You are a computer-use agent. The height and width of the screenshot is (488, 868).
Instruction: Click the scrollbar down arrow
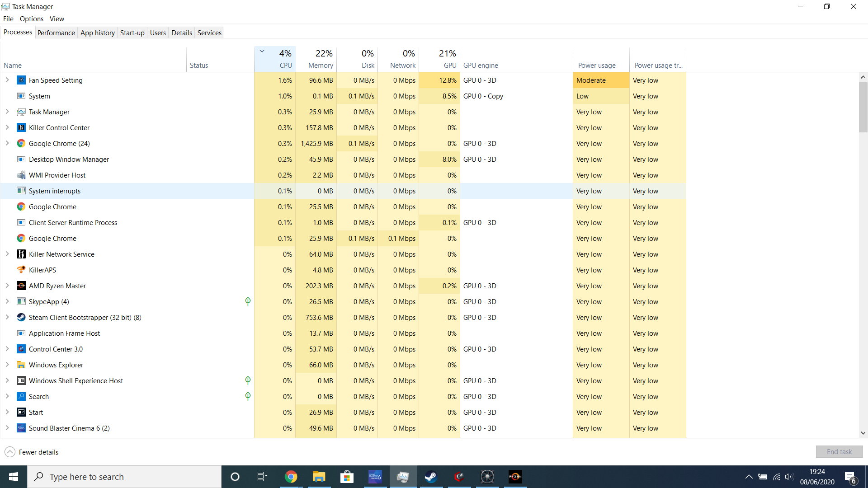click(863, 433)
